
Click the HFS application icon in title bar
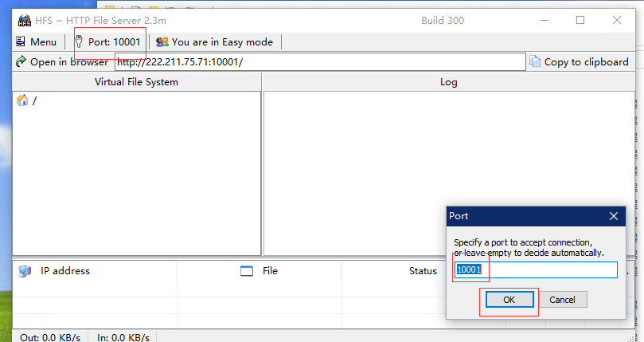point(23,21)
